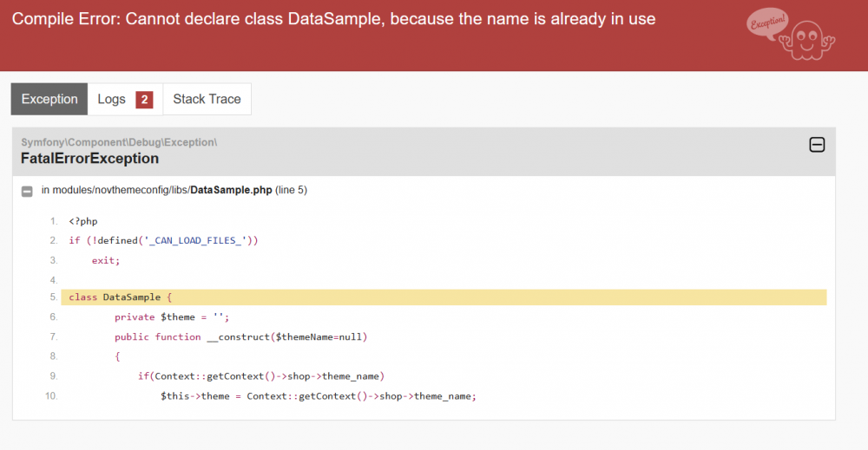Click the red Logs count badge
This screenshot has height=450, width=868.
tap(144, 100)
